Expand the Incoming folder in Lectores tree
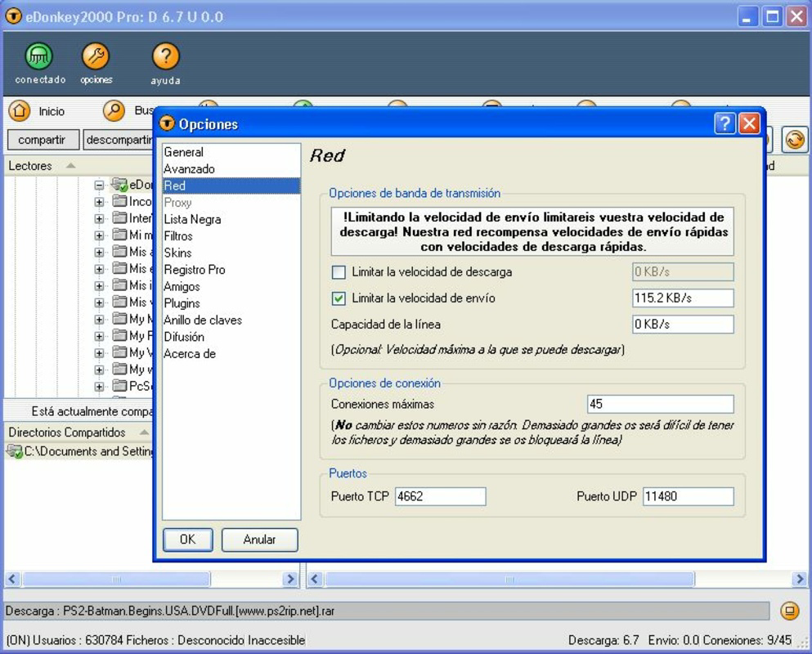 point(100,201)
